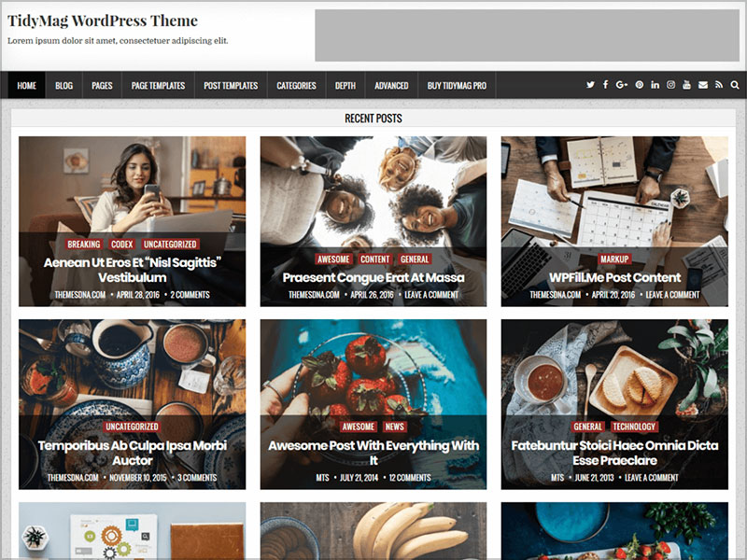Open post Temporibus Ab Culpa Ipsa Morbi Auctor
Viewport: 747px width, 560px height.
pos(133,453)
